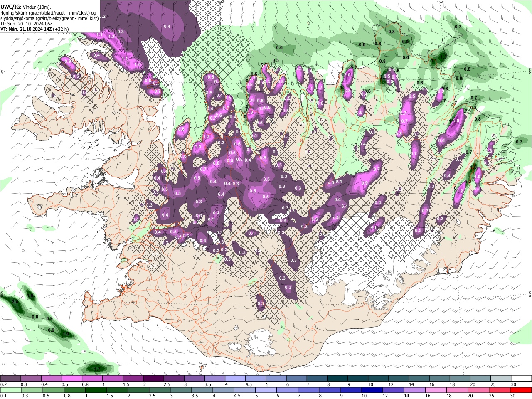
Task: Click the lavender snow swatch between 4 and 4.5
Action: (234, 379)
